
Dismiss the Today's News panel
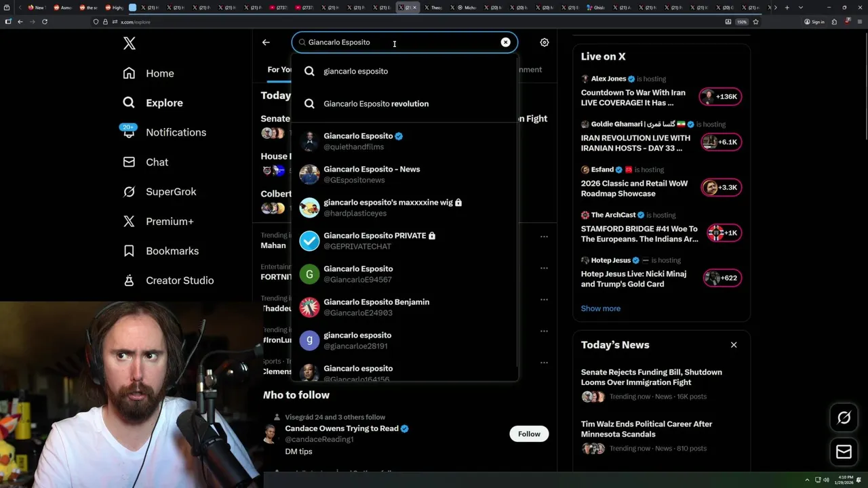[x=734, y=345]
